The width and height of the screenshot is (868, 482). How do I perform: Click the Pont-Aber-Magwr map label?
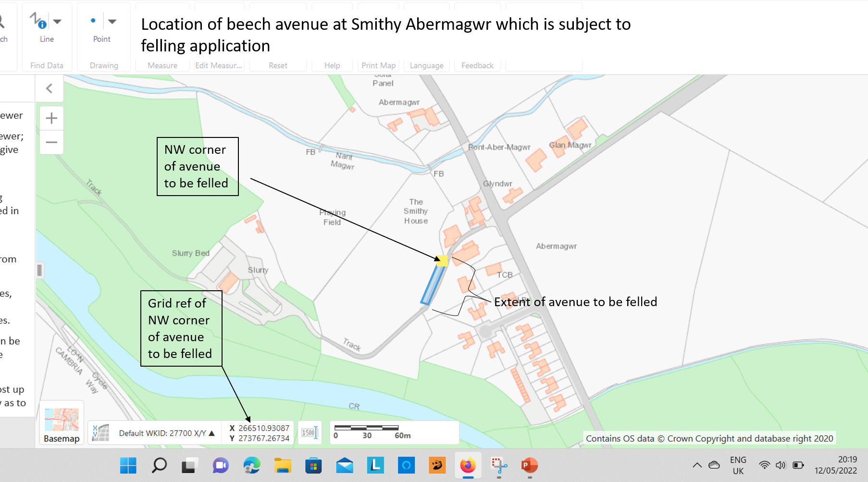499,147
